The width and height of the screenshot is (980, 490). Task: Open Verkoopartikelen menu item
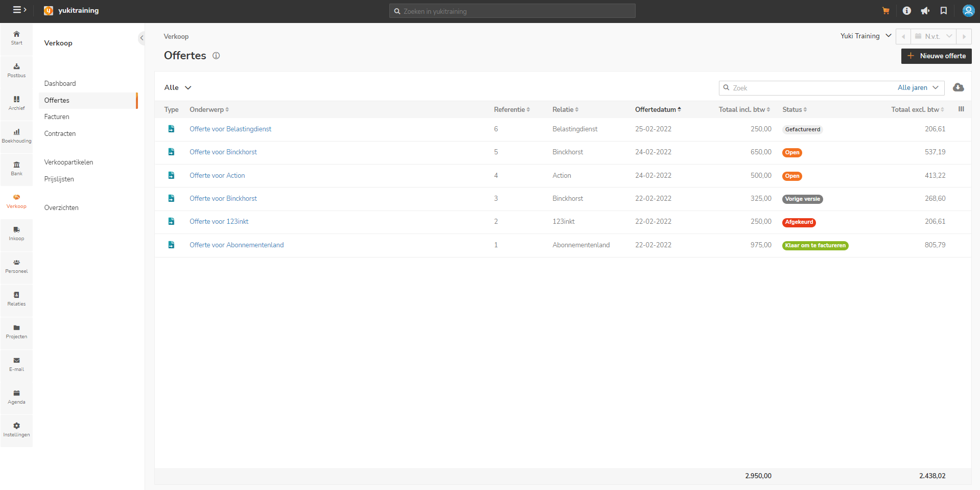(x=68, y=162)
